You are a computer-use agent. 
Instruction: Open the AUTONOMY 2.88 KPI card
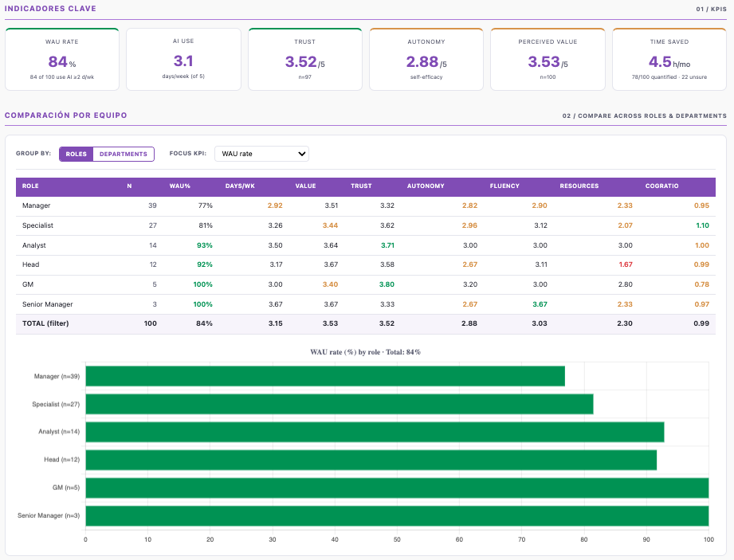(426, 60)
